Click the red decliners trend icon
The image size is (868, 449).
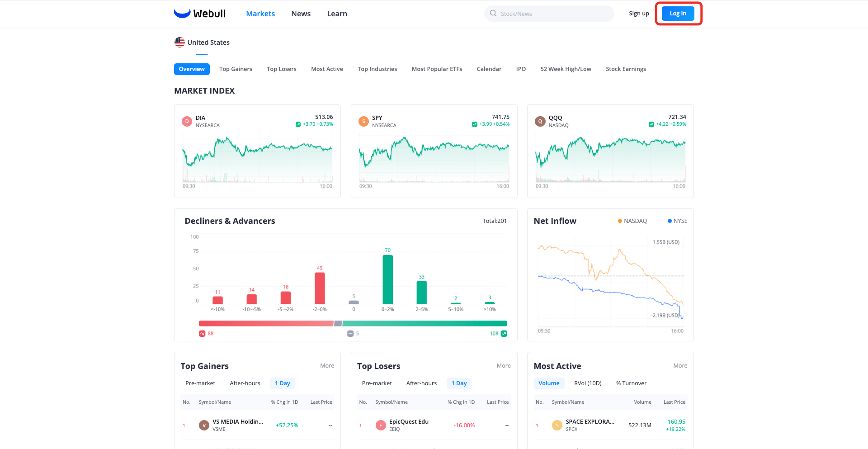[202, 334]
